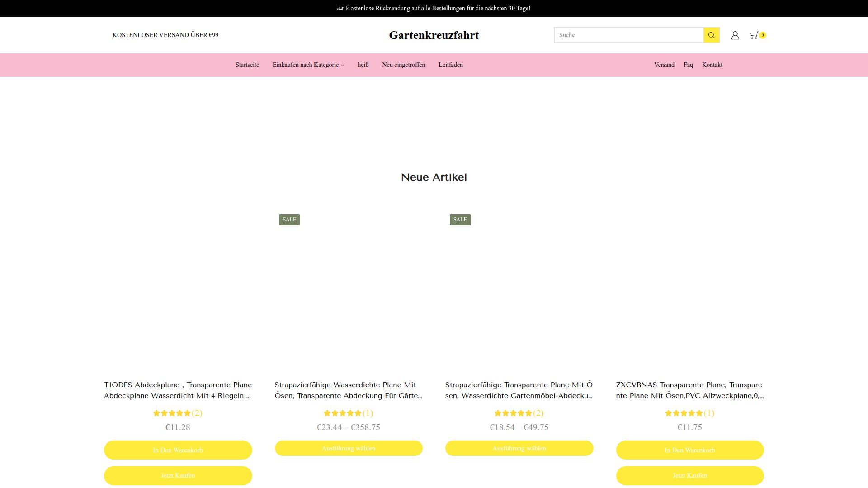Click the SALE badge on third product
Screen dimensions: 868x488
[x=460, y=220]
